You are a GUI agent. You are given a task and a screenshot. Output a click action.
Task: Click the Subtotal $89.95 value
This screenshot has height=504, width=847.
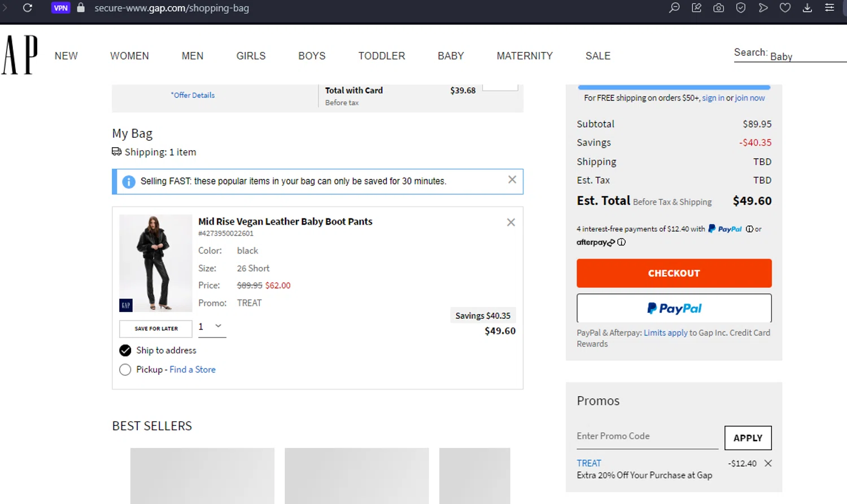pos(757,124)
